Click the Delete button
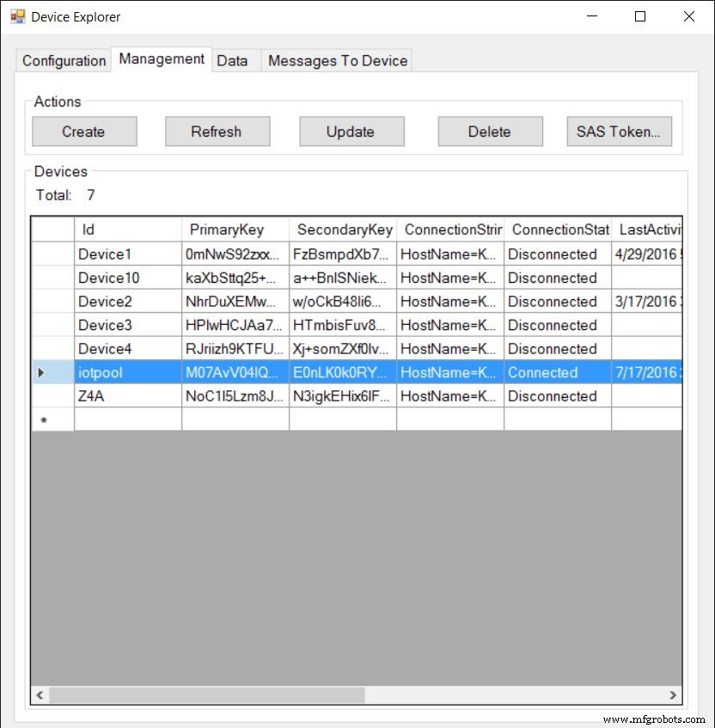Viewport: 715px width, 728px height. 490,131
